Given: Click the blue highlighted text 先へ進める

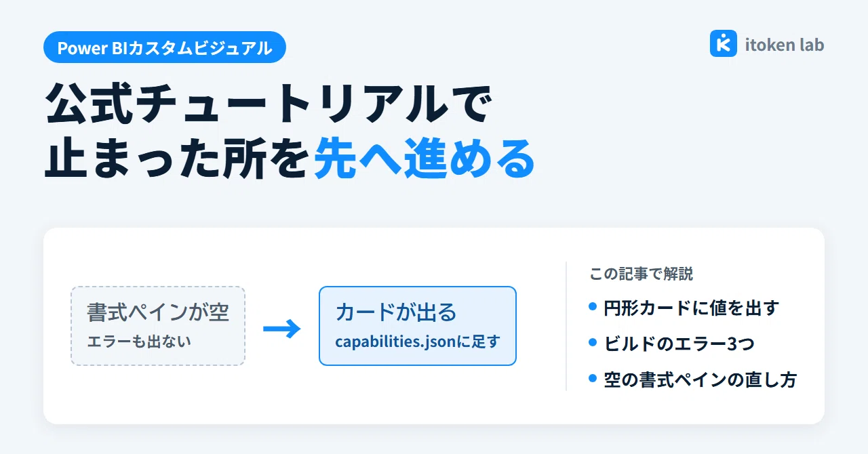Looking at the screenshot, I should point(424,160).
